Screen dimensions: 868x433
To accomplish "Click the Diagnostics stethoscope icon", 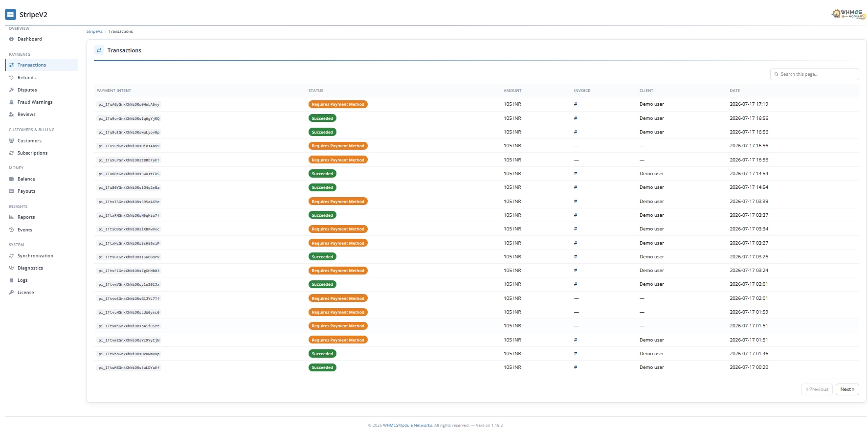I will point(11,268).
